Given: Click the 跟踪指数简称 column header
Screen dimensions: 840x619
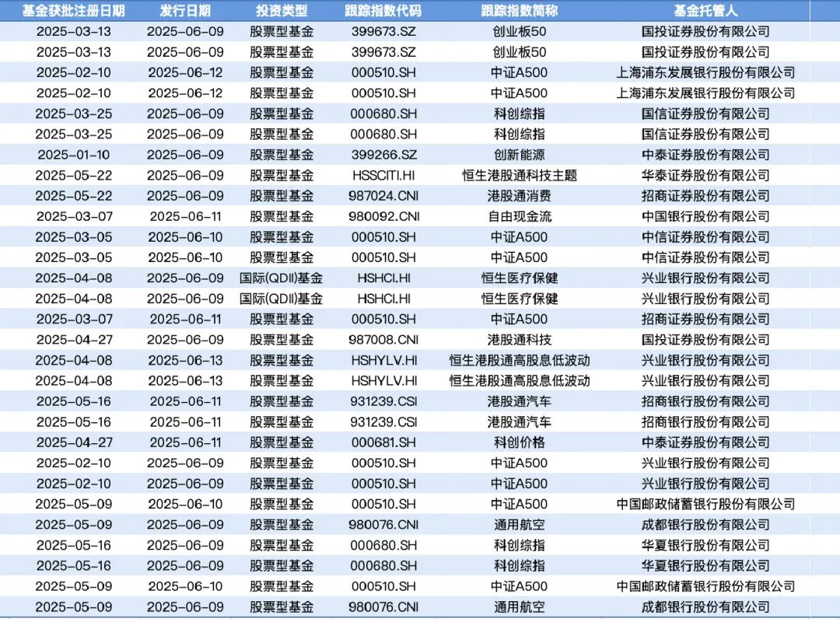Looking at the screenshot, I should 519,11.
